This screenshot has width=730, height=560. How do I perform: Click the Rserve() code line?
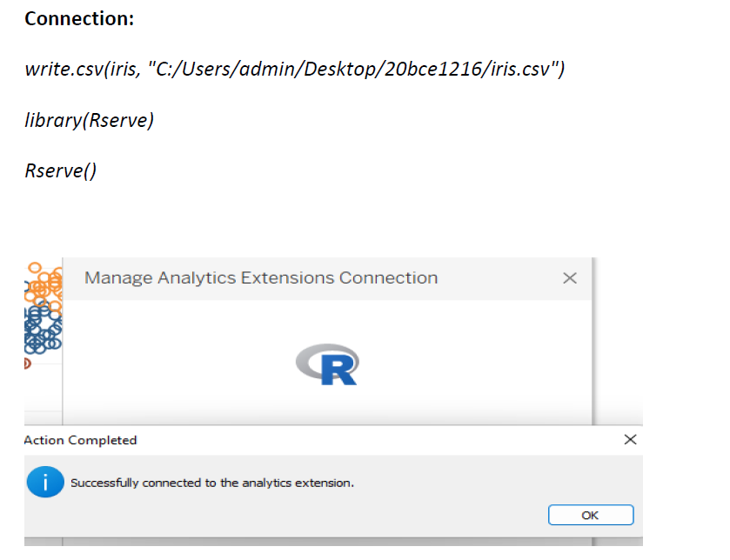[61, 170]
